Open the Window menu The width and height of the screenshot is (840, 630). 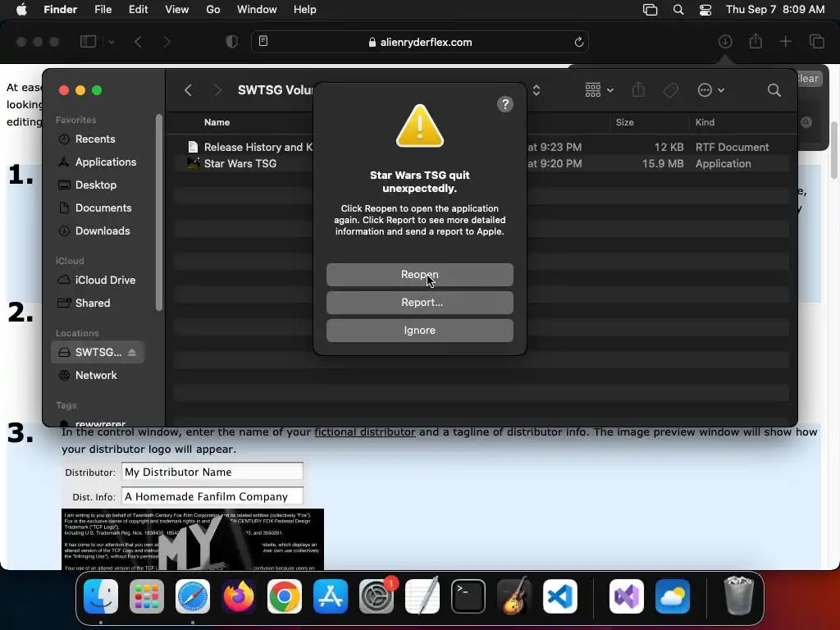point(257,10)
